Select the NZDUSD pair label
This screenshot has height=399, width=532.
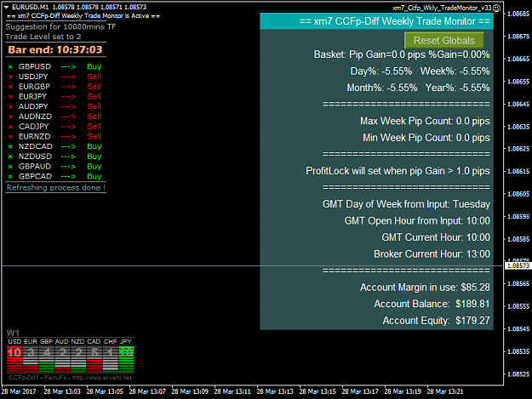point(35,157)
